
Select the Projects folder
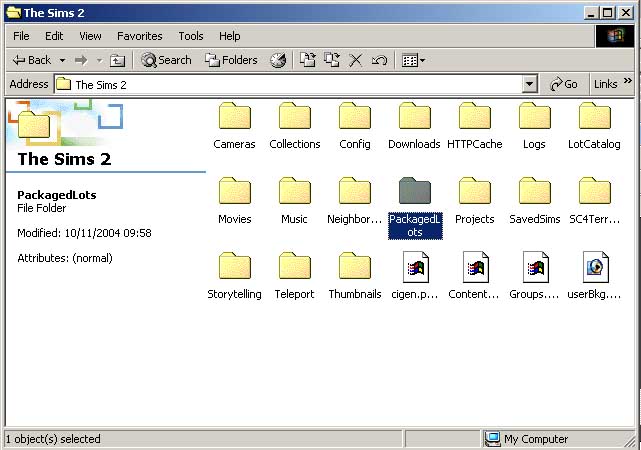coord(474,201)
